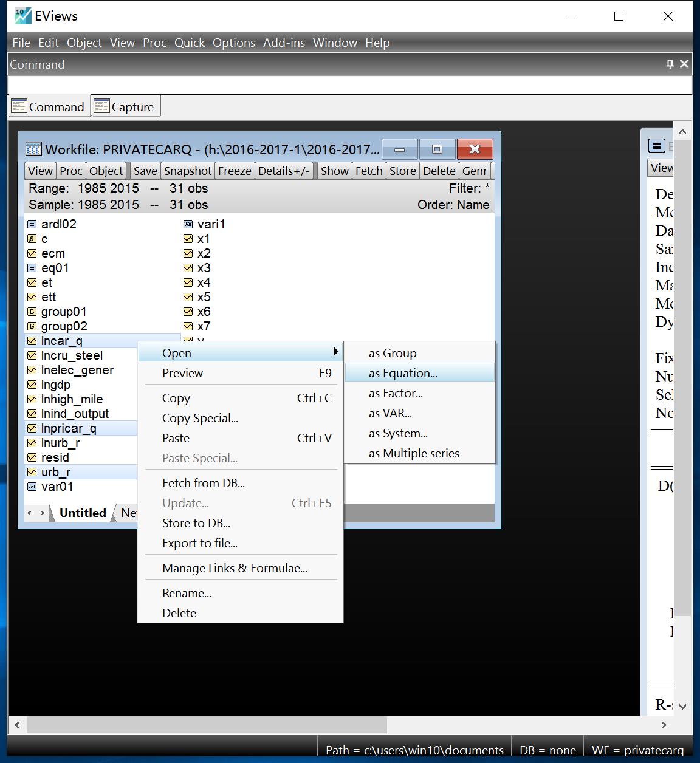
Task: Open the Quick menu in the menu bar
Action: coord(190,43)
